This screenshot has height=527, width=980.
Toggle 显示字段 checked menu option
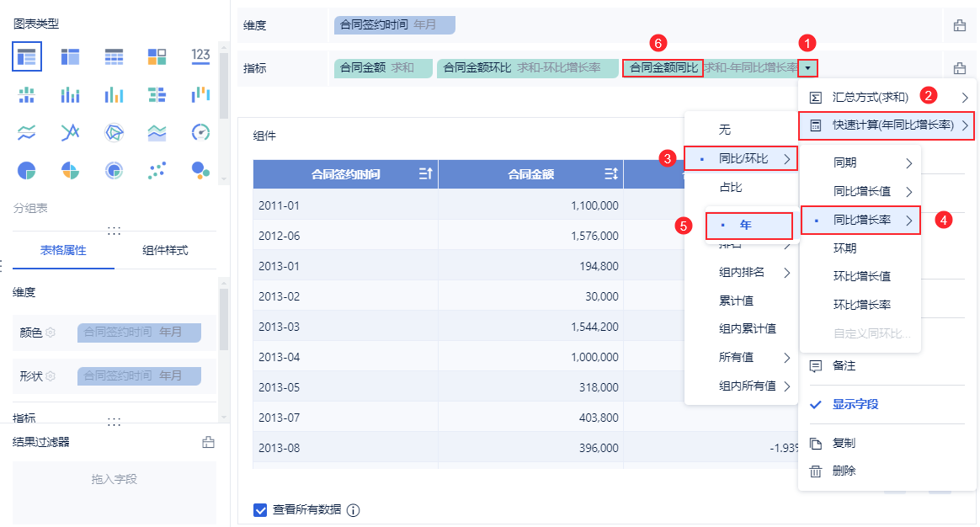point(855,404)
